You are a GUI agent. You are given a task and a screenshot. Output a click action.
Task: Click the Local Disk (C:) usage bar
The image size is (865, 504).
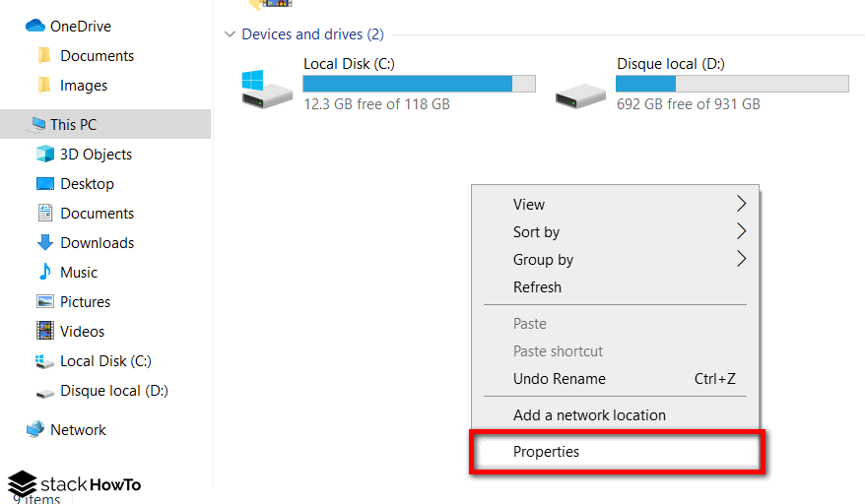419,84
